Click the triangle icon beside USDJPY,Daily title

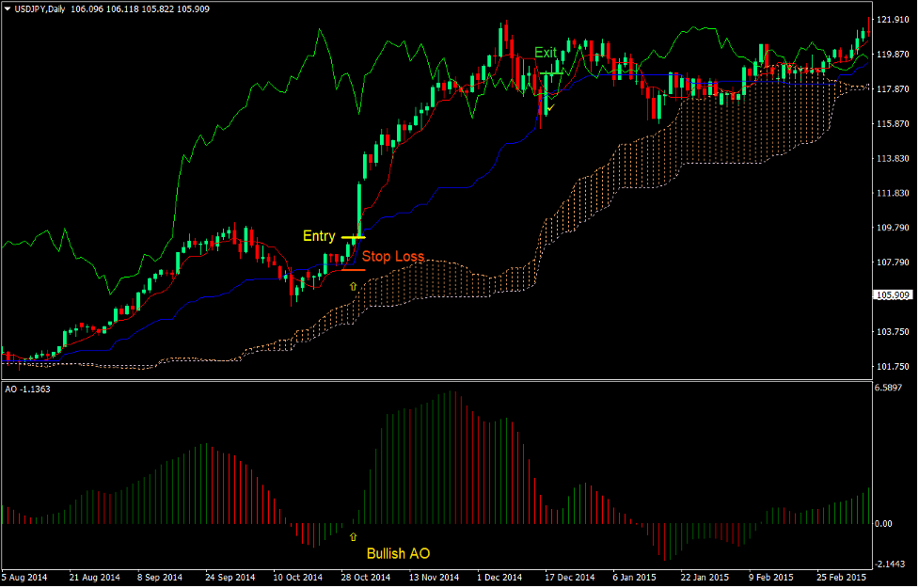click(x=8, y=8)
